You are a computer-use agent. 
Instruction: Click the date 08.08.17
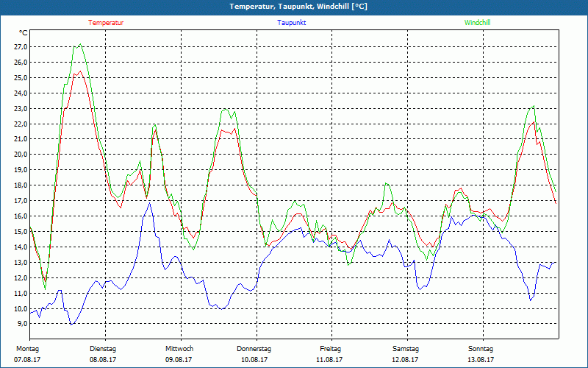[103, 360]
